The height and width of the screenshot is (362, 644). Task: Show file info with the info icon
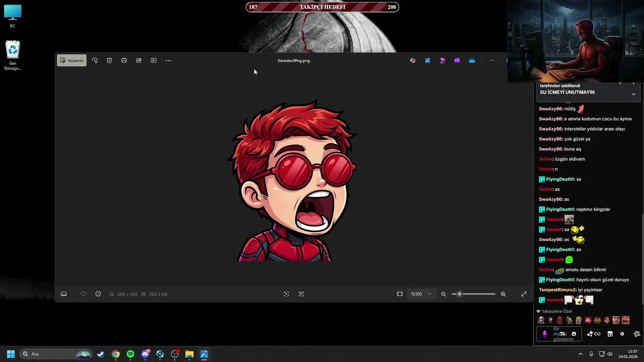click(x=98, y=294)
